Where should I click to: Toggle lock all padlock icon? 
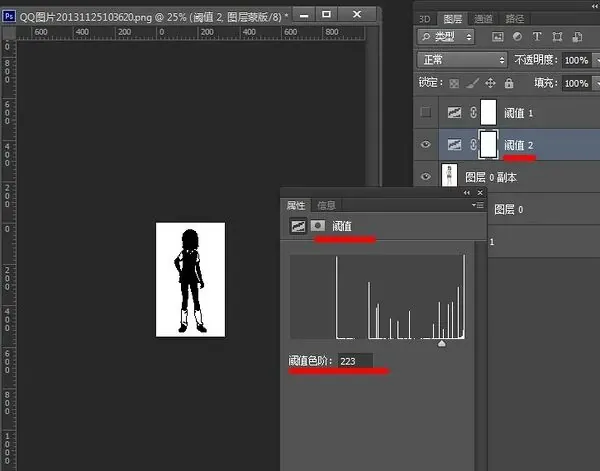(509, 83)
